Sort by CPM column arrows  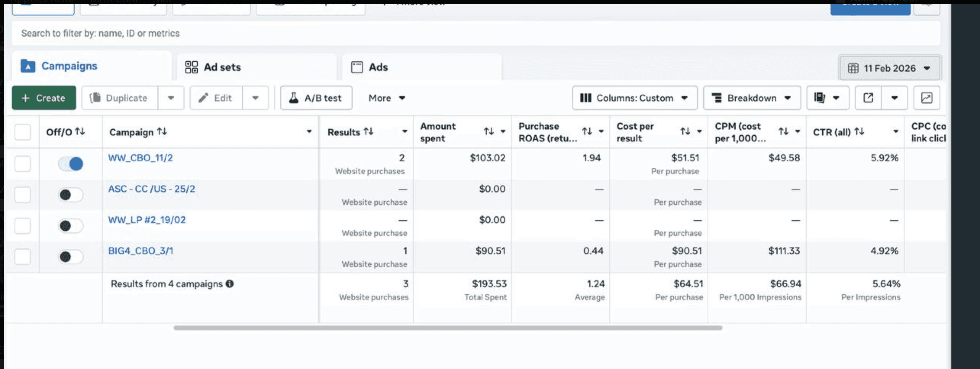(x=783, y=131)
